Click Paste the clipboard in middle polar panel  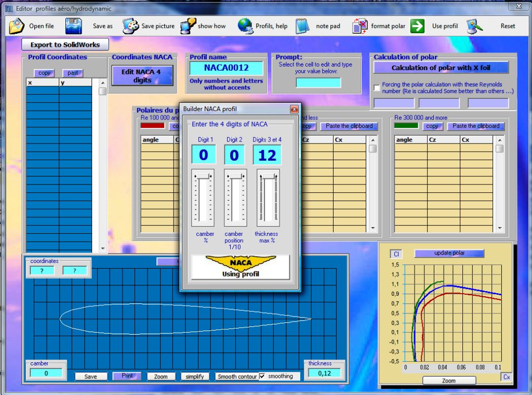coord(349,126)
